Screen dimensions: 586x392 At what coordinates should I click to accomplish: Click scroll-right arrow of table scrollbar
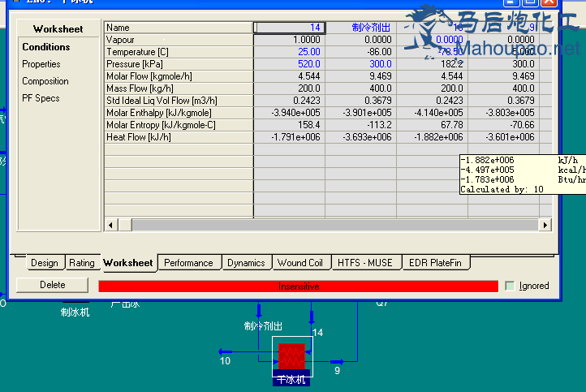545,224
